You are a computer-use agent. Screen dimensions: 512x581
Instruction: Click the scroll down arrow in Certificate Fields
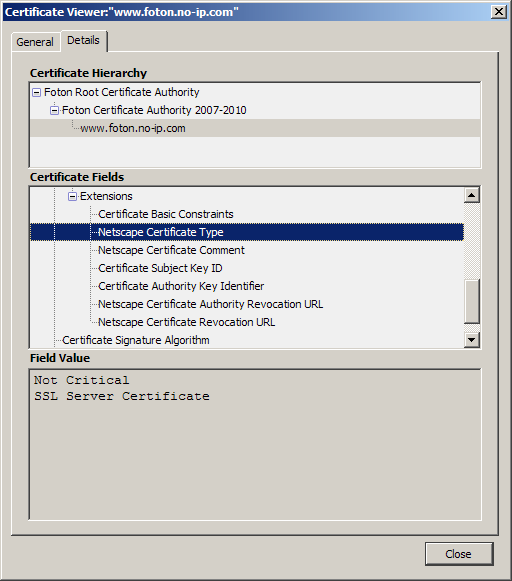click(x=472, y=339)
